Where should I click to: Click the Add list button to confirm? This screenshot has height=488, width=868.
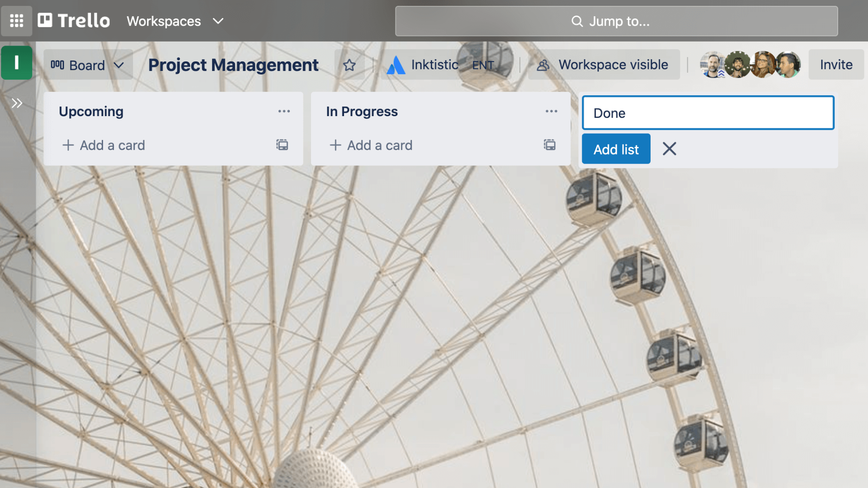point(615,148)
